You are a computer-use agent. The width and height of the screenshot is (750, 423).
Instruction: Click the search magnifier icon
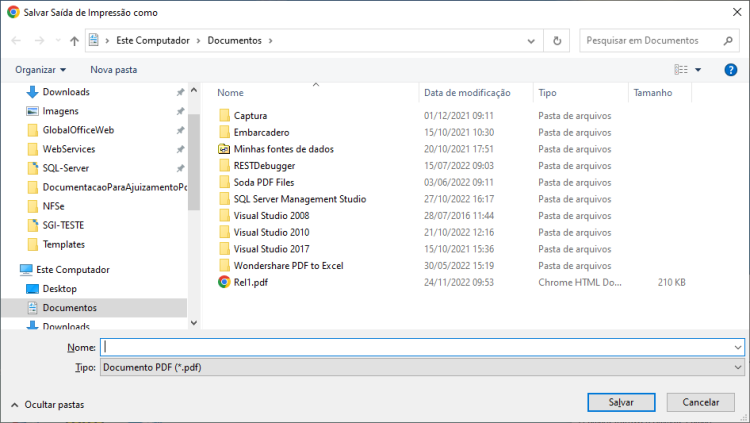(728, 41)
